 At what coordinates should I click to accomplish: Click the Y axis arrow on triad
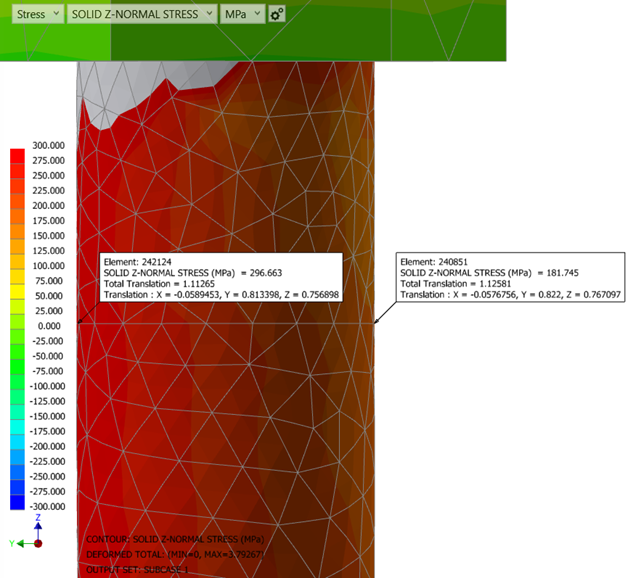click(20, 543)
